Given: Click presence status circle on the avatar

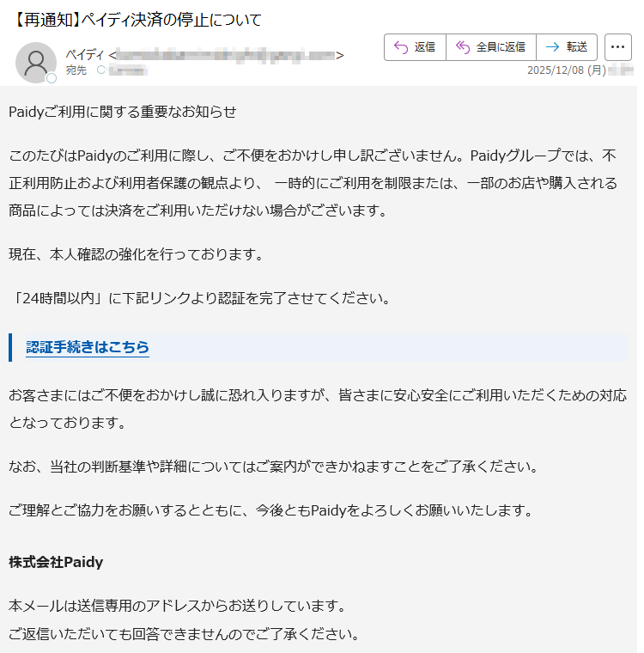Looking at the screenshot, I should pyautogui.click(x=52, y=78).
